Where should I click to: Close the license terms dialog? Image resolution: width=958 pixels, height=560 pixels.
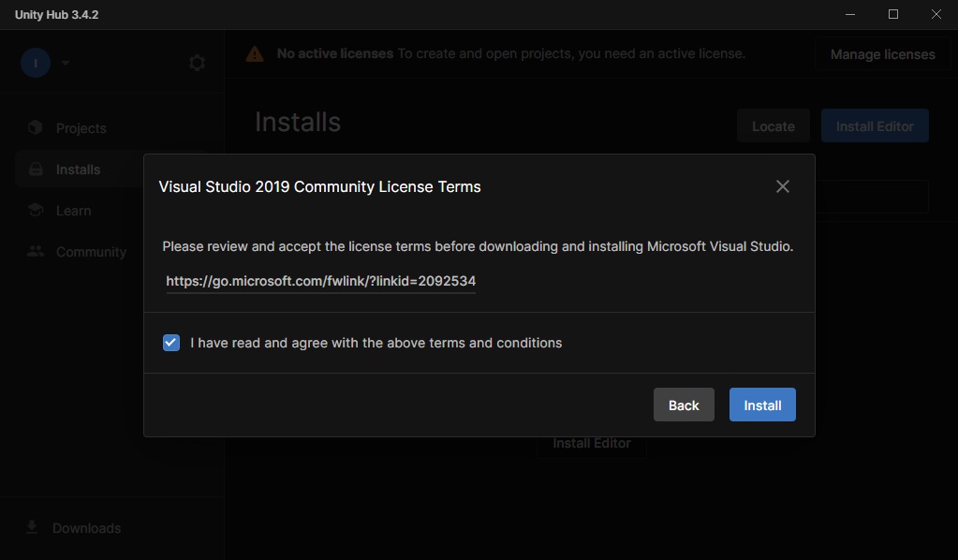[x=783, y=187]
